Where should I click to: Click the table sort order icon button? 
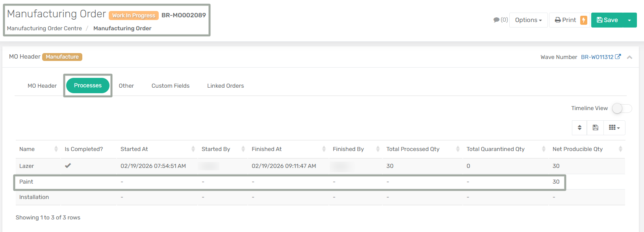(579, 127)
